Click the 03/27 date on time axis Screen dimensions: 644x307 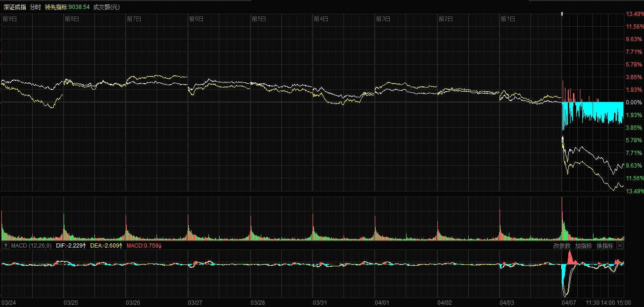(x=195, y=302)
